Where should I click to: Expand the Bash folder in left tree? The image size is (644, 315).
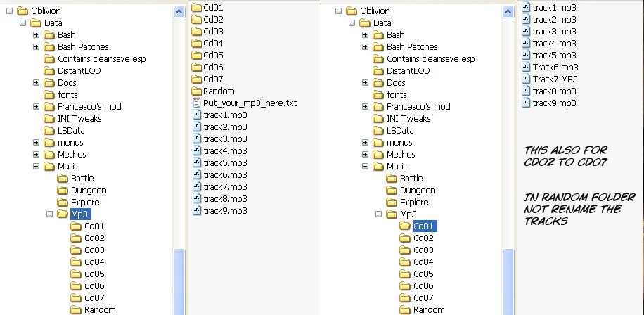coord(36,35)
